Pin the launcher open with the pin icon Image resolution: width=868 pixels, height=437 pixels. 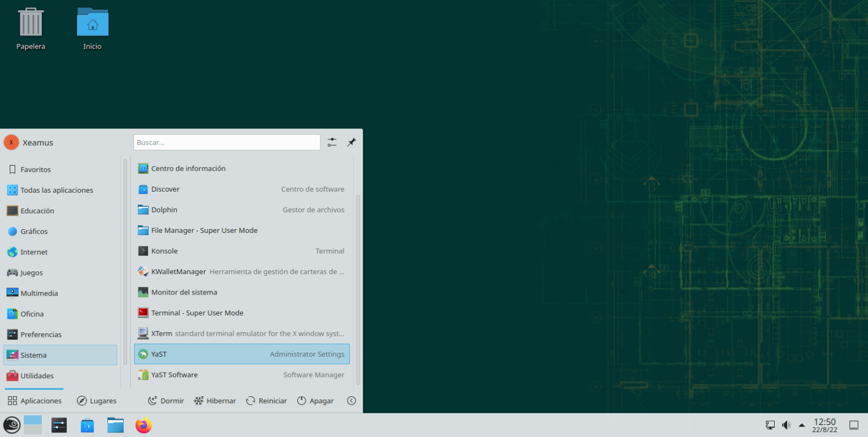[x=351, y=142]
